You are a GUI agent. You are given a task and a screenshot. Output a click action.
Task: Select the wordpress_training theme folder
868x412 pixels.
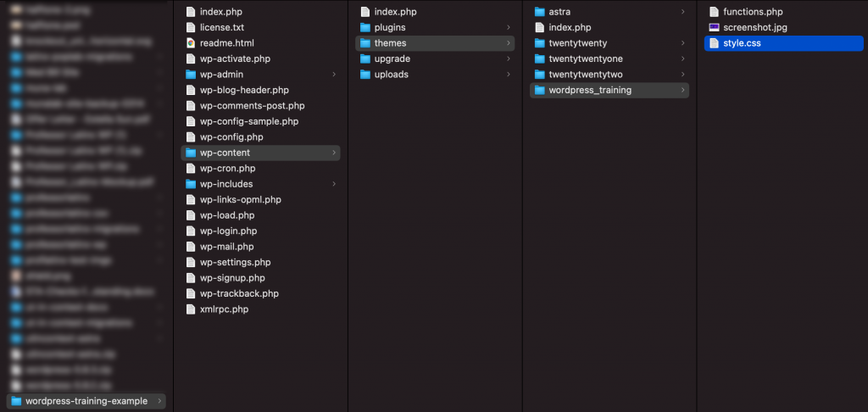pos(609,90)
